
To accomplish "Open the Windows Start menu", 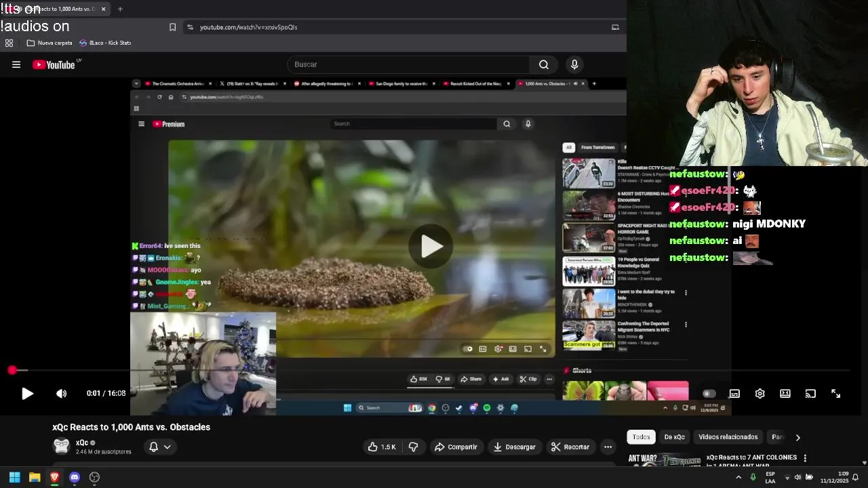I will (x=14, y=477).
